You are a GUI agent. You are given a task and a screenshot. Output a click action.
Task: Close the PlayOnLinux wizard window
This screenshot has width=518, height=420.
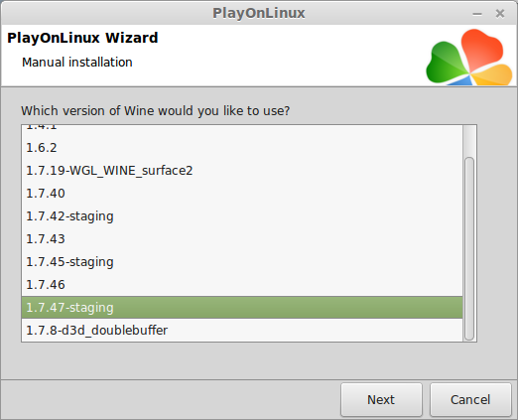500,14
